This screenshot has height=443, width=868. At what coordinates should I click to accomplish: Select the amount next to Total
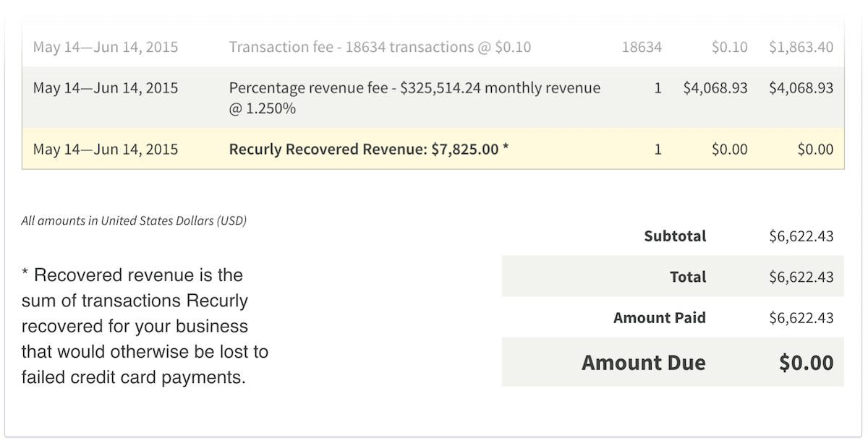[x=801, y=277]
